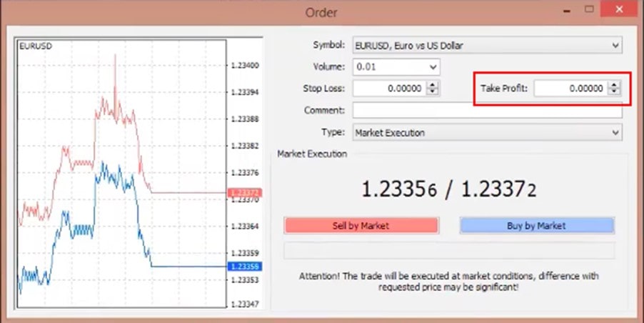The width and height of the screenshot is (644, 323).
Task: Click the EURUSD chart title
Action: [36, 46]
